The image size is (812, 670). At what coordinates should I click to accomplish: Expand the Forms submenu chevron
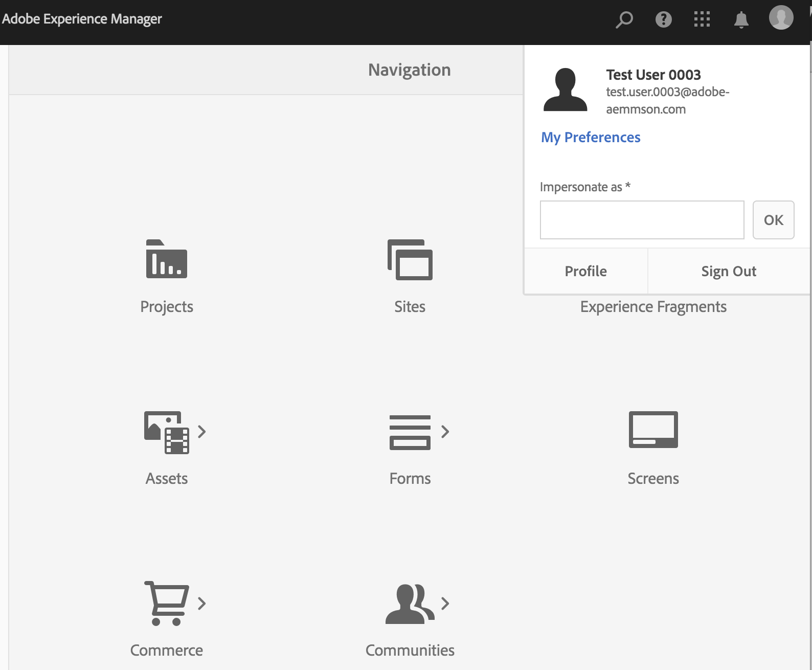[445, 432]
